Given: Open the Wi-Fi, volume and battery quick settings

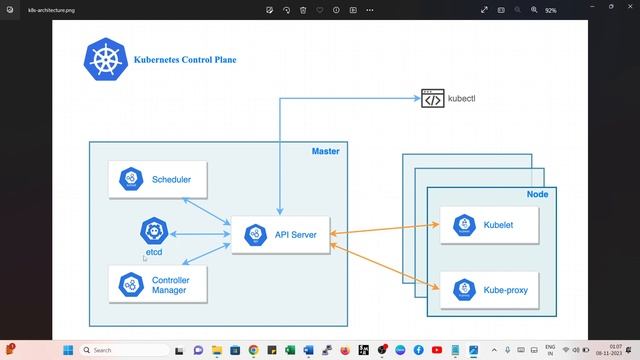Looking at the screenshot, I should pos(576,350).
